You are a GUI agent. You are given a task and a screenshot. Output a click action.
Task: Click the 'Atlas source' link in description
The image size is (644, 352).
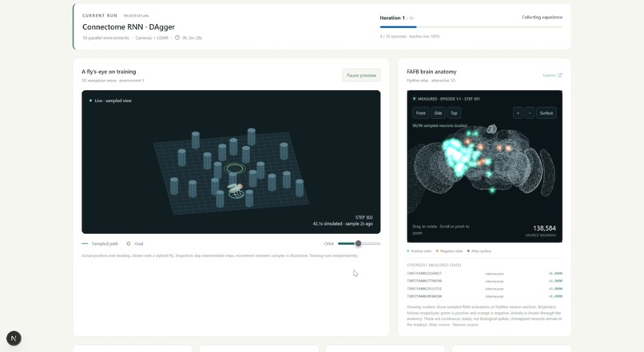click(x=439, y=325)
